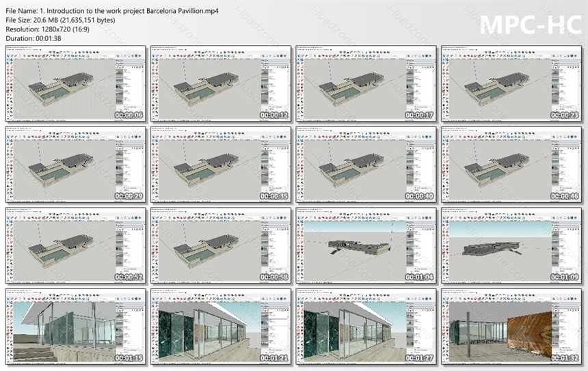Choose the frame at 00:00:40
588x371 pixels.
pyautogui.click(x=366, y=165)
